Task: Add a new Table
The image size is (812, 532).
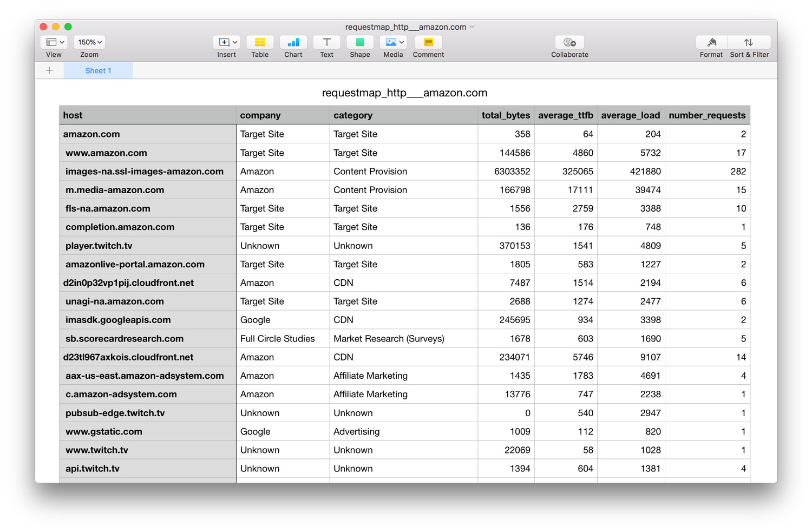Action: click(x=260, y=42)
